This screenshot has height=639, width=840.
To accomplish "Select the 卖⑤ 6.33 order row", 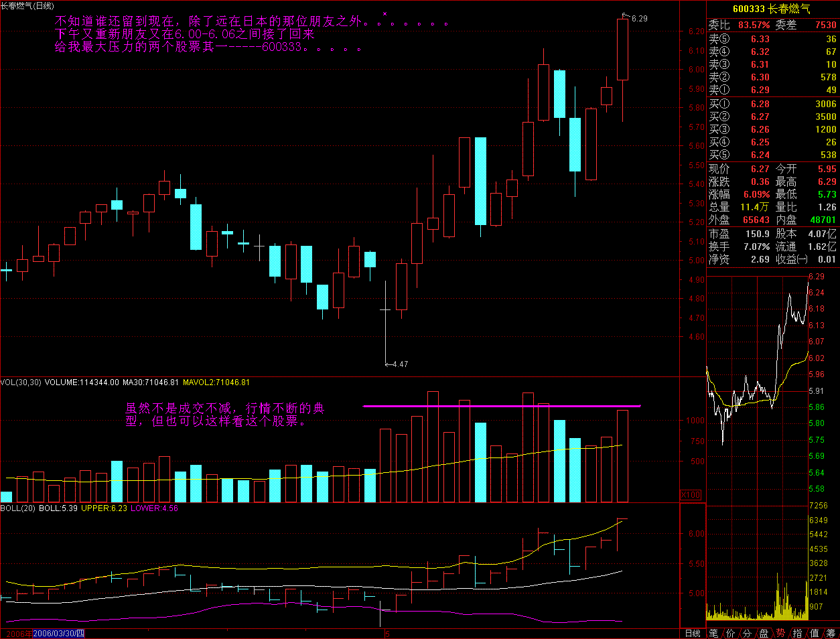I will tap(773, 39).
